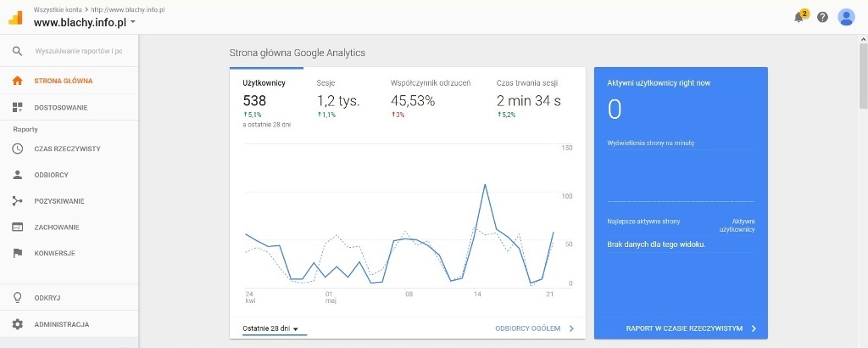Click the clock icon for Czas rzeczywisty
The height and width of the screenshot is (348, 868).
coord(18,149)
